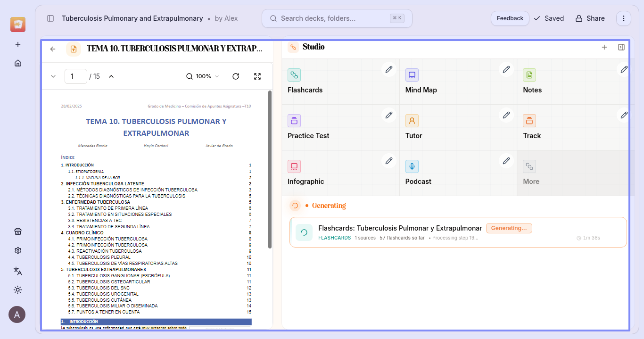Click the 'Processing step 19...' status text
This screenshot has height=339, width=644.
coord(455,238)
